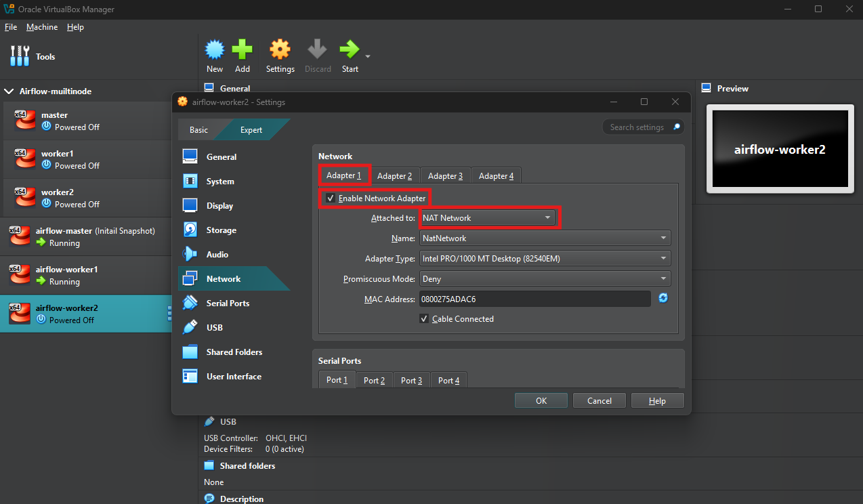The width and height of the screenshot is (863, 504).
Task: Open the Display settings category icon
Action: (190, 205)
